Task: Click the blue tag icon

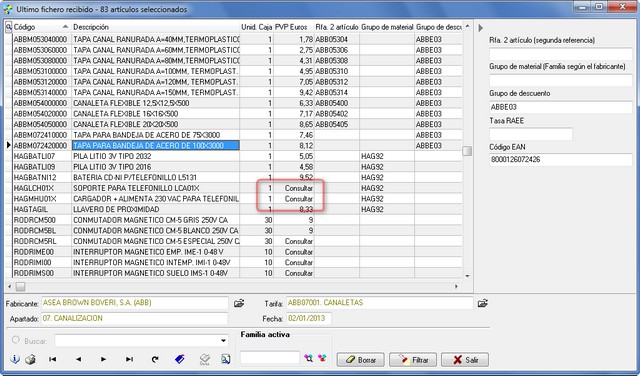Action: [180, 359]
